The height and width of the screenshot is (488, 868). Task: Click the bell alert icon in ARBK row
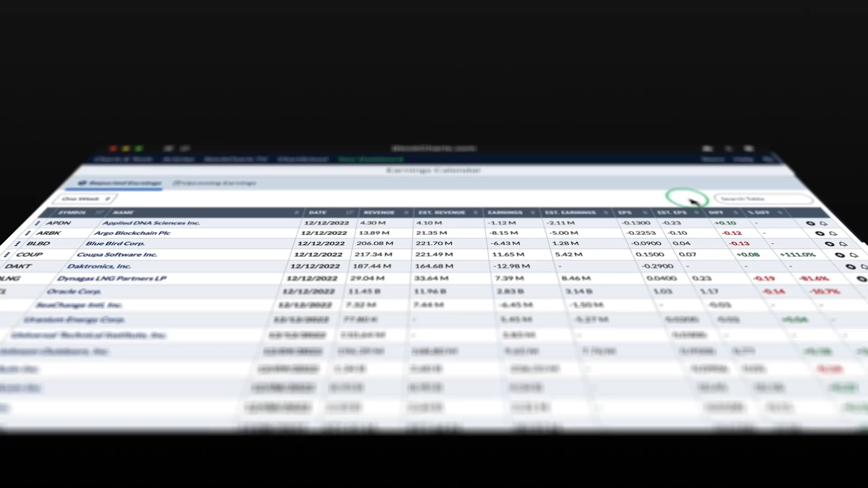click(x=833, y=234)
